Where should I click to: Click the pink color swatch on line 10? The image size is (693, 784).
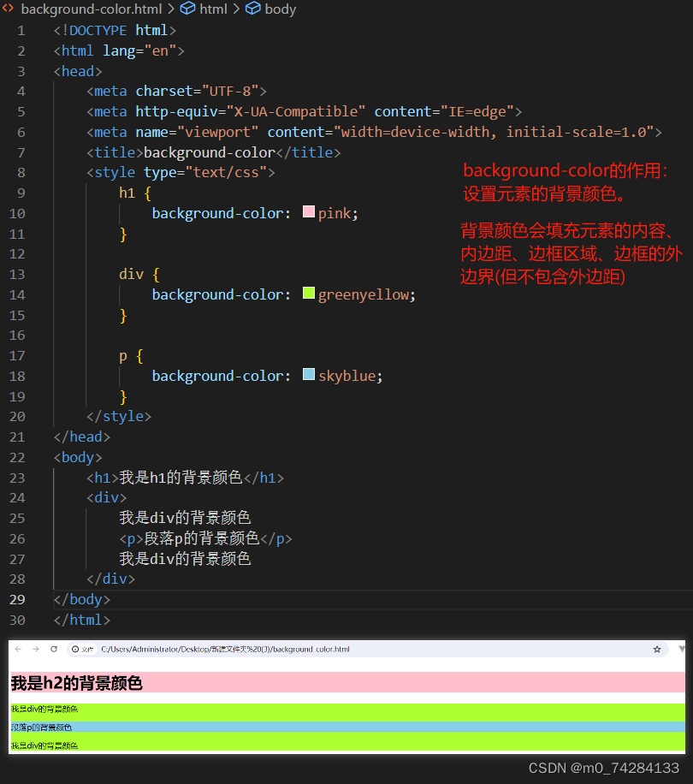tap(308, 212)
